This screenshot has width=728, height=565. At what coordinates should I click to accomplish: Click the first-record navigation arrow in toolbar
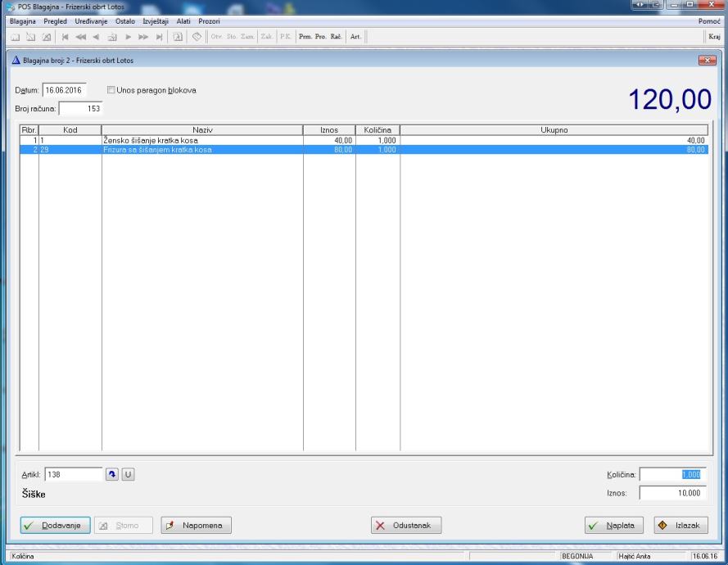65,37
